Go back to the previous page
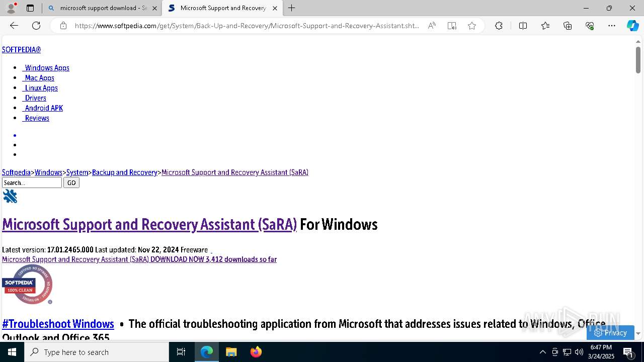 14,26
